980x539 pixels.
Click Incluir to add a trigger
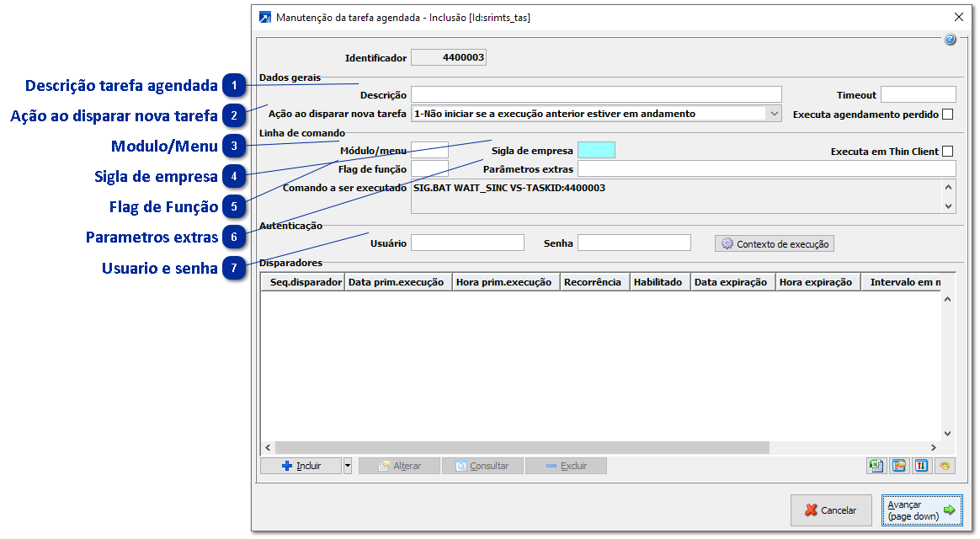301,466
